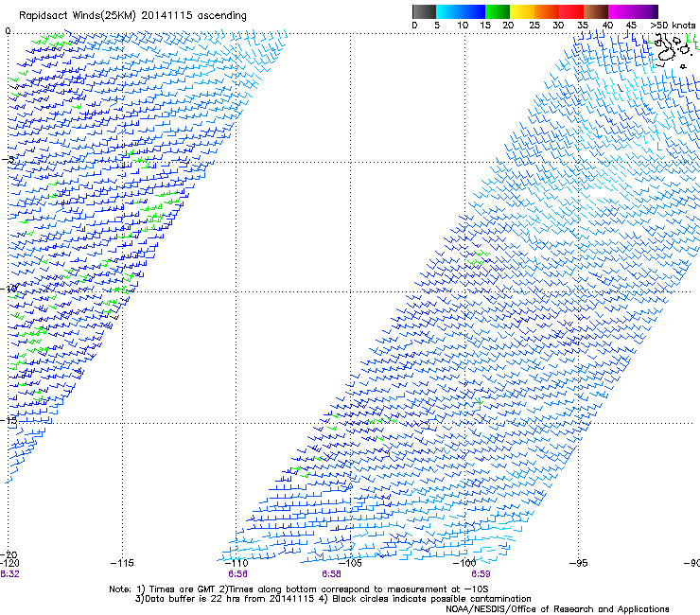Select the '-115' longitude axis label
Screen dimensions: 700x615
pos(122,563)
